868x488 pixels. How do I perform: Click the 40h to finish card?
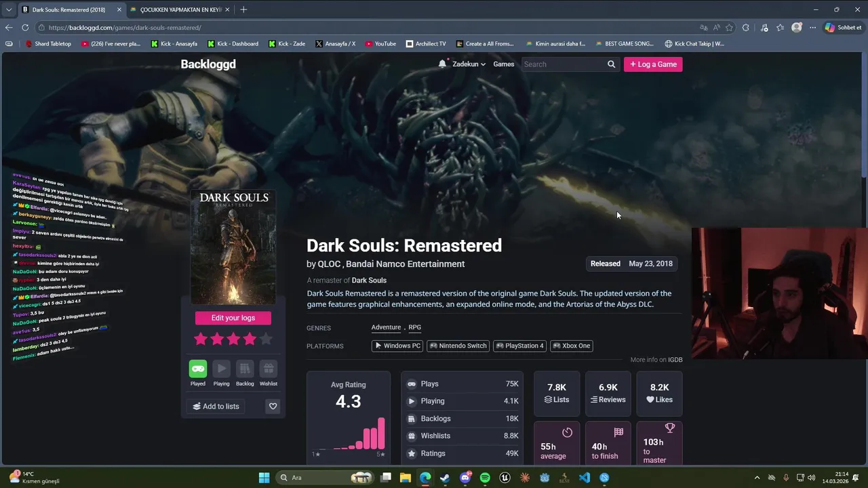click(x=608, y=443)
